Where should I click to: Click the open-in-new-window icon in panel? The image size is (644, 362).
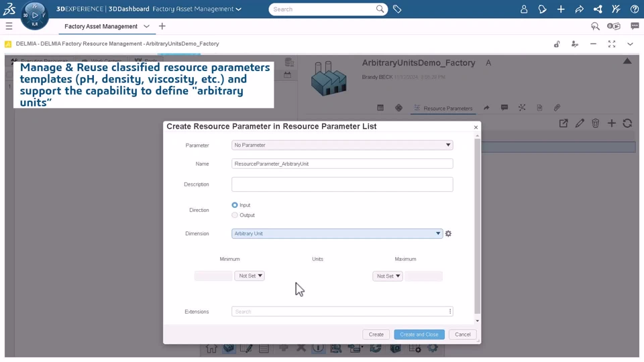(563, 123)
